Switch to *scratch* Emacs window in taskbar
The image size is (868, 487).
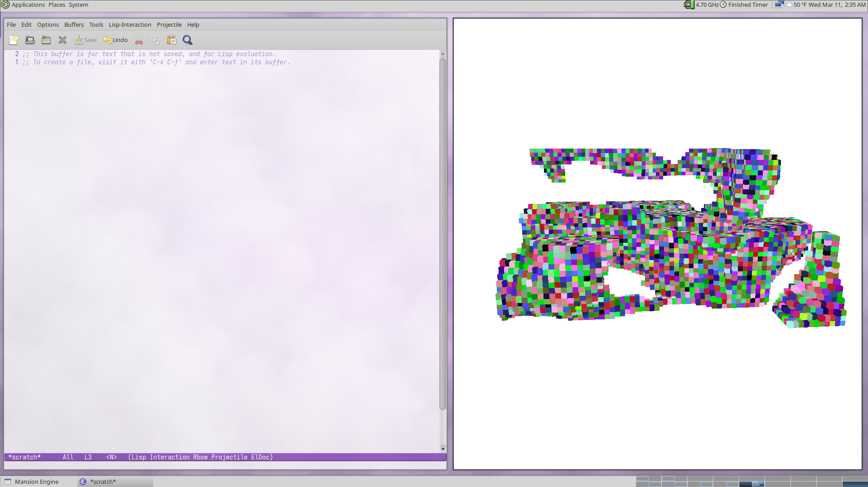[x=115, y=482]
